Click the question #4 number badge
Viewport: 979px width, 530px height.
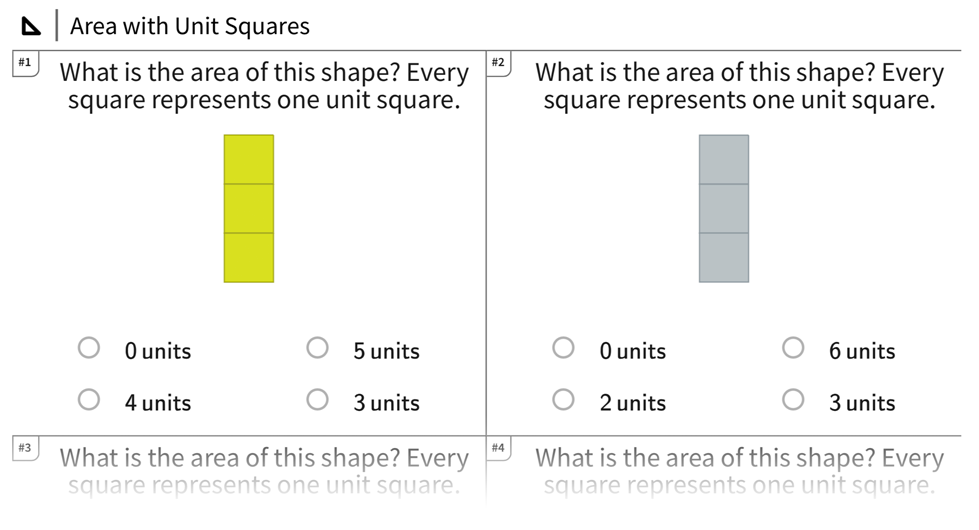coord(499,448)
